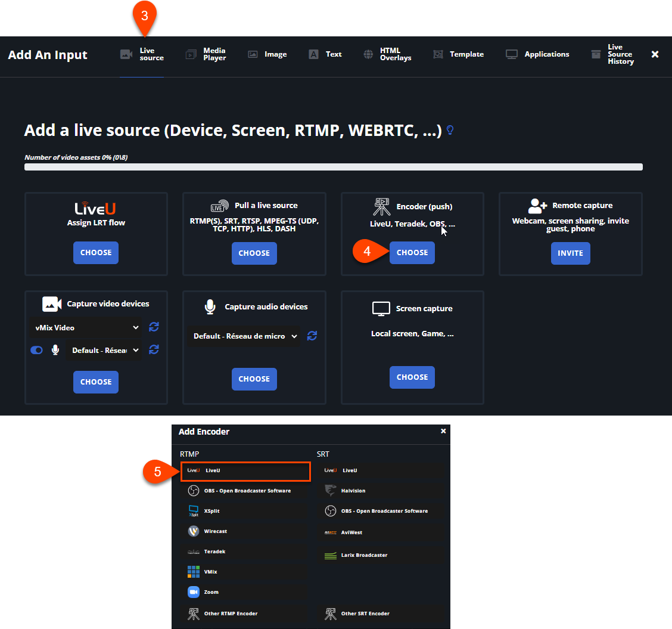This screenshot has height=629, width=672.
Task: Select OBS under RTMP encoders
Action: 245,491
